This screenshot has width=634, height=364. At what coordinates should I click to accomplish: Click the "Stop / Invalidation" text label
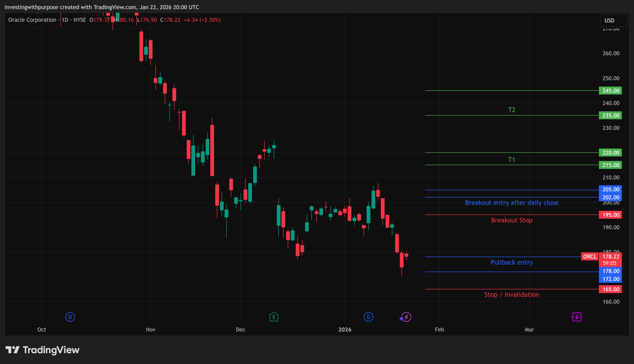coord(511,295)
